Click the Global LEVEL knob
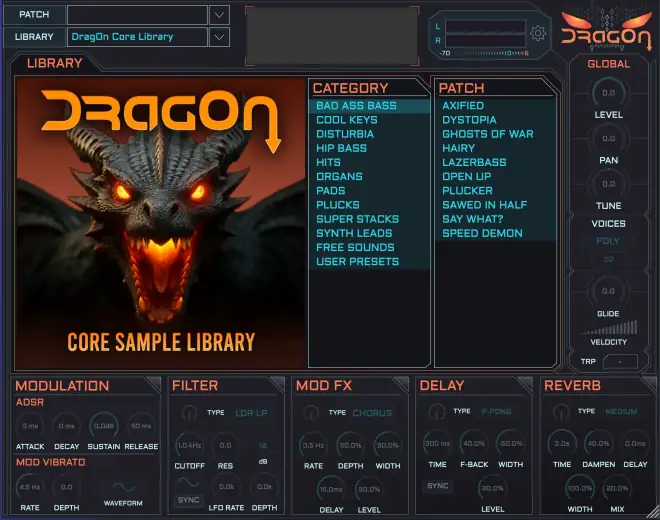Viewport: 660px width, 520px height. coord(608,93)
